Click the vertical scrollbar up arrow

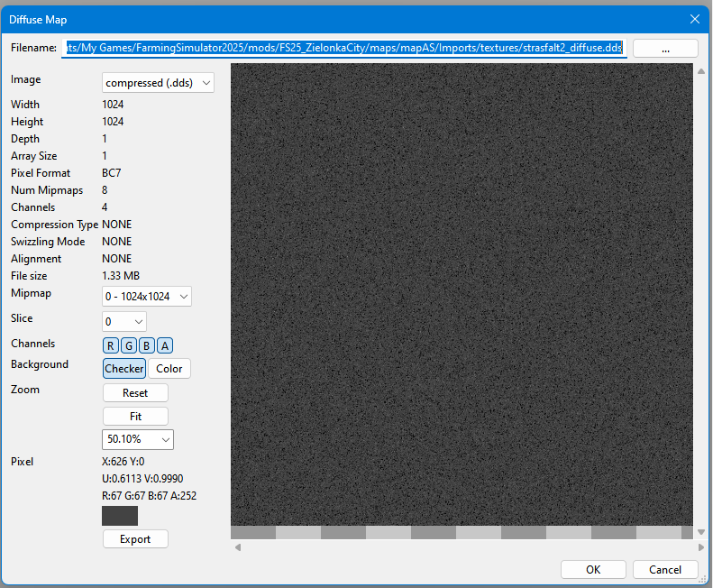(701, 71)
